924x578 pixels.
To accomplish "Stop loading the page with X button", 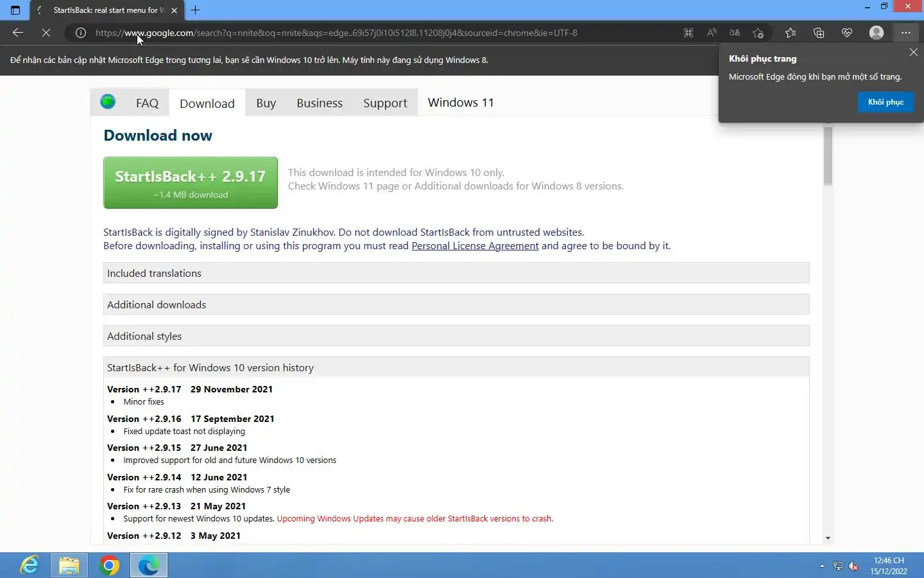I will 46,33.
